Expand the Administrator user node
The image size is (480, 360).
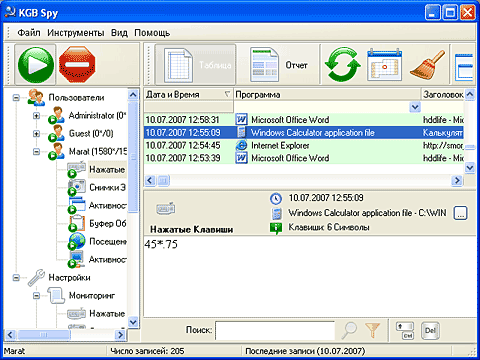pyautogui.click(x=36, y=116)
